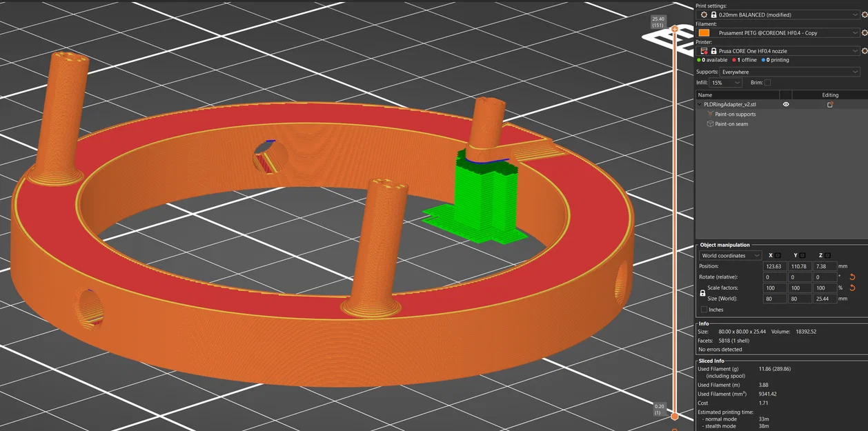Click the Z axis mirror button
The height and width of the screenshot is (431, 868).
click(827, 256)
